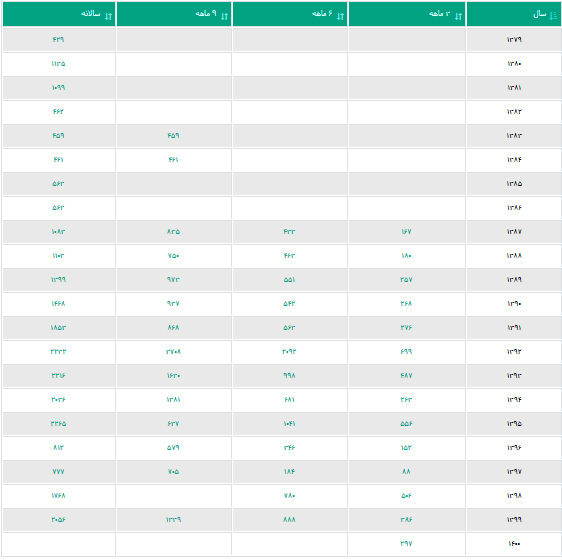Click nine-month value ۹۳۷
562x560 pixels.
click(x=173, y=304)
